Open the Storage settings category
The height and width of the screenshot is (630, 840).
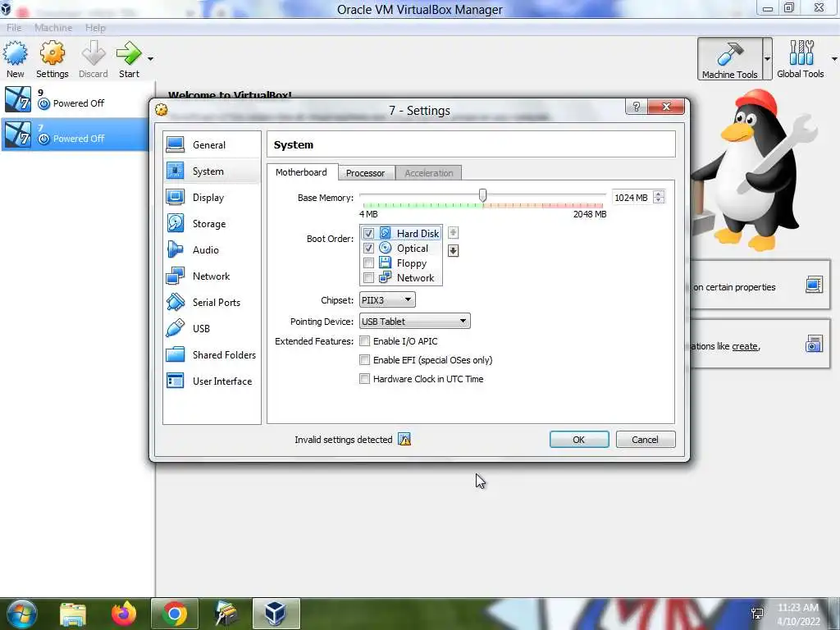pos(212,223)
